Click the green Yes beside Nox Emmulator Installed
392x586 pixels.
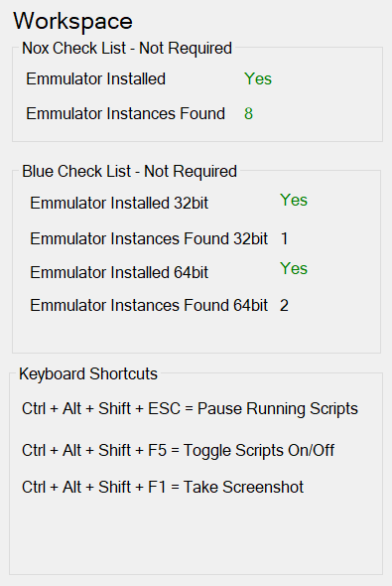click(258, 78)
